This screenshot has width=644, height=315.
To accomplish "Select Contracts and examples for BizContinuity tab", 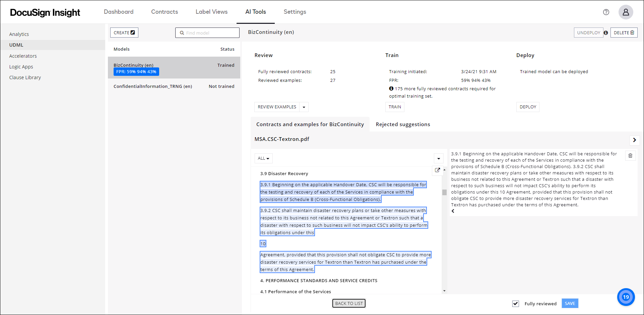I will (x=310, y=124).
